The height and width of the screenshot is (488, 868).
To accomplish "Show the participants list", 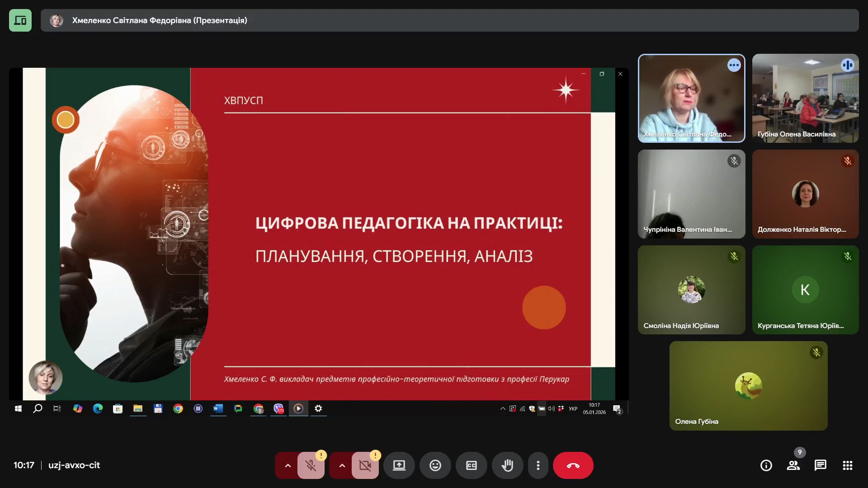I will pos(793,465).
